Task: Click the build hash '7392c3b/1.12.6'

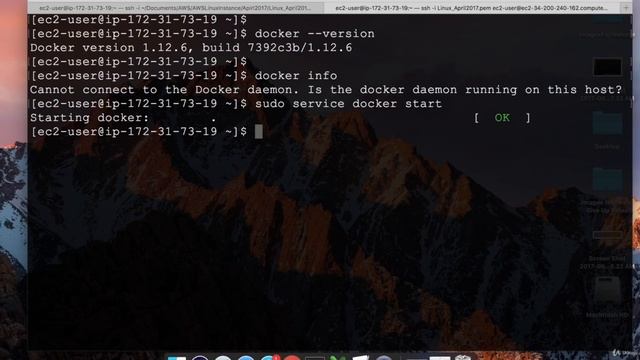Action: [300, 48]
